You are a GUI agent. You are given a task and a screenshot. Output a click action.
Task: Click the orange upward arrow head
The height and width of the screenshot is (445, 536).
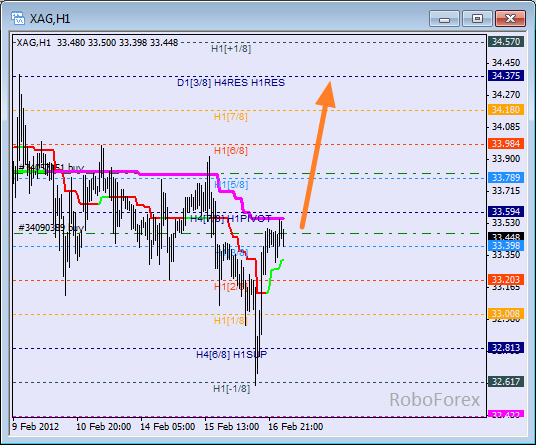[x=326, y=95]
